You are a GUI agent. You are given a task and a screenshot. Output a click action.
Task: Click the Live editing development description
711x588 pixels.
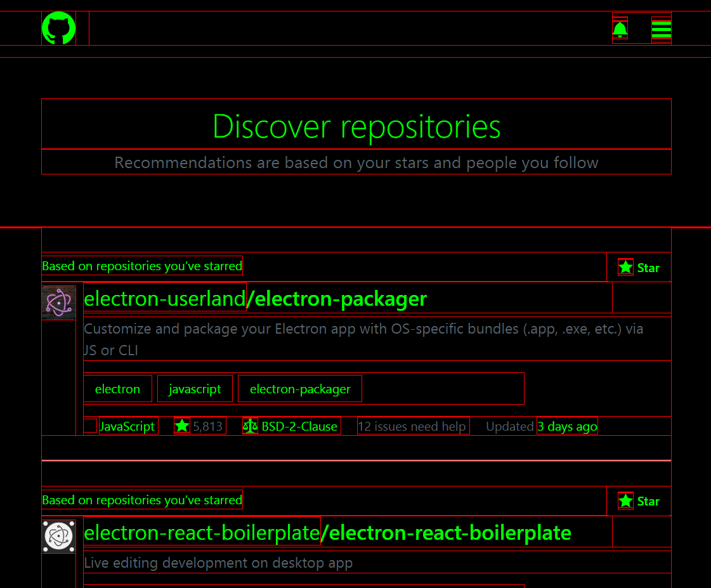[219, 563]
